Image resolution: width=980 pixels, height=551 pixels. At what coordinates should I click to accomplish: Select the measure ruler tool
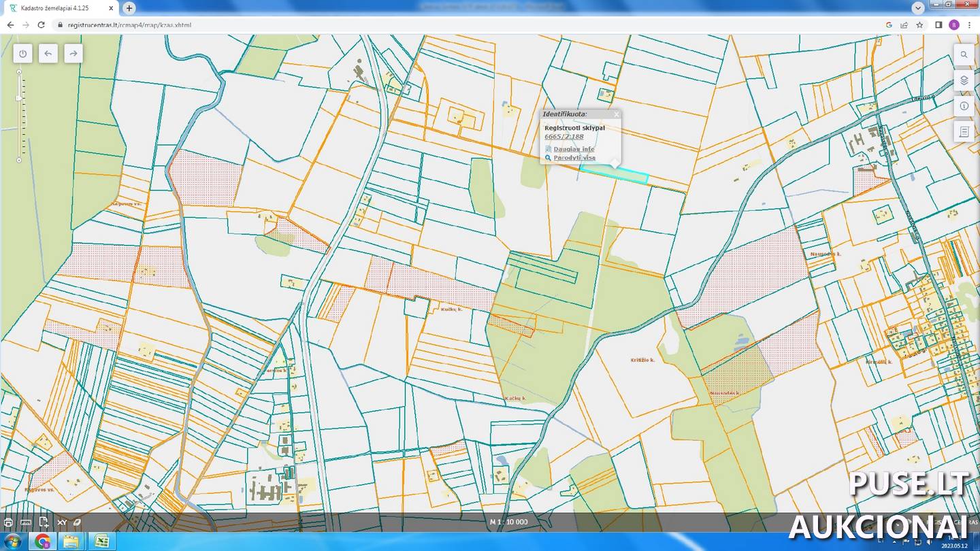tap(26, 522)
